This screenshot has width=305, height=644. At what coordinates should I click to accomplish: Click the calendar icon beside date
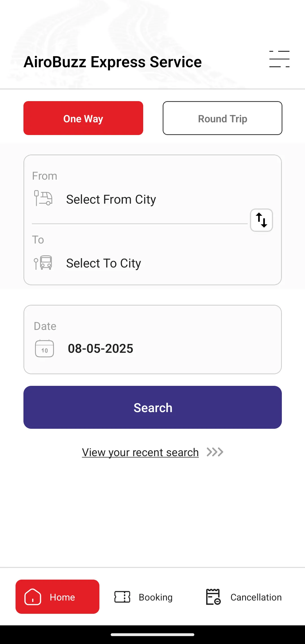pos(44,349)
